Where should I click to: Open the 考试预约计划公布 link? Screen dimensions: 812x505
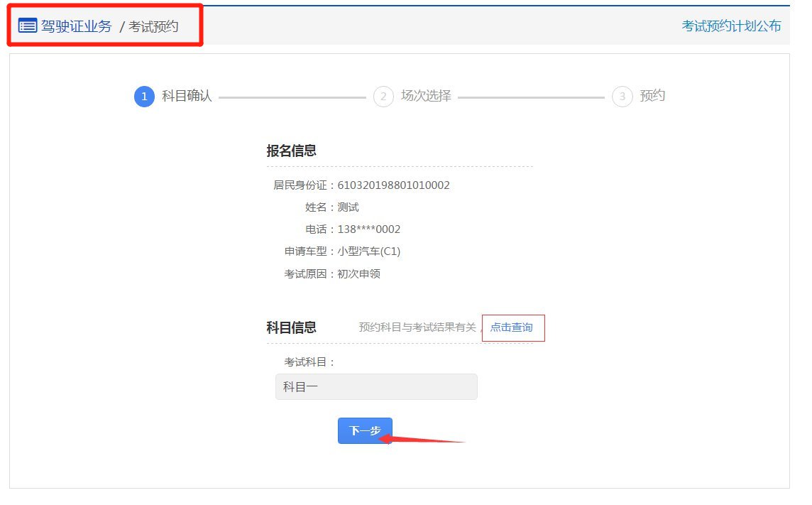point(731,26)
